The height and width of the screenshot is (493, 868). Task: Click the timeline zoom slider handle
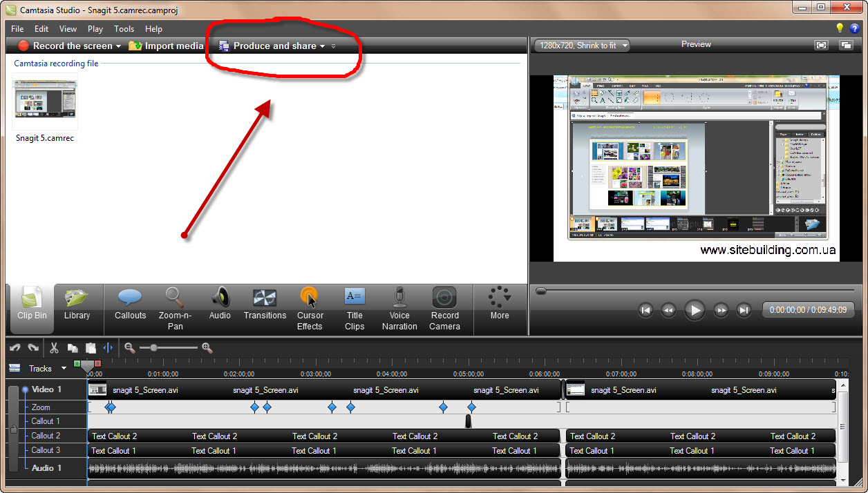[153, 348]
